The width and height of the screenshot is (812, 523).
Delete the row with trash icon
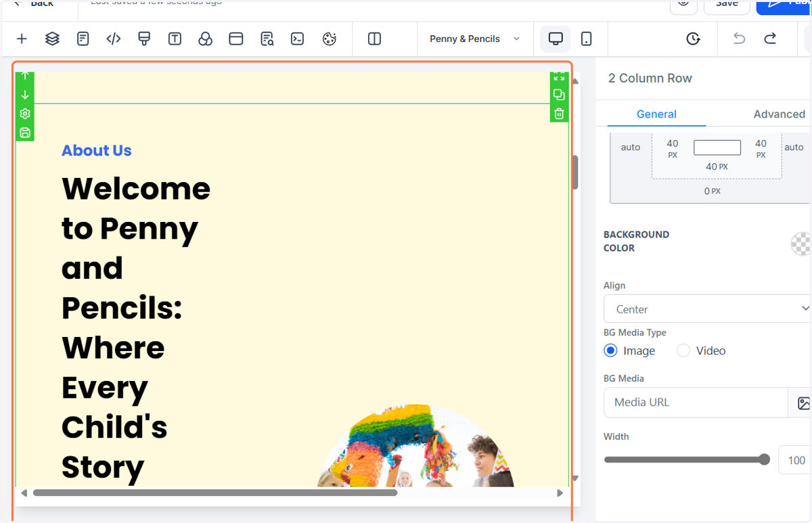click(559, 114)
